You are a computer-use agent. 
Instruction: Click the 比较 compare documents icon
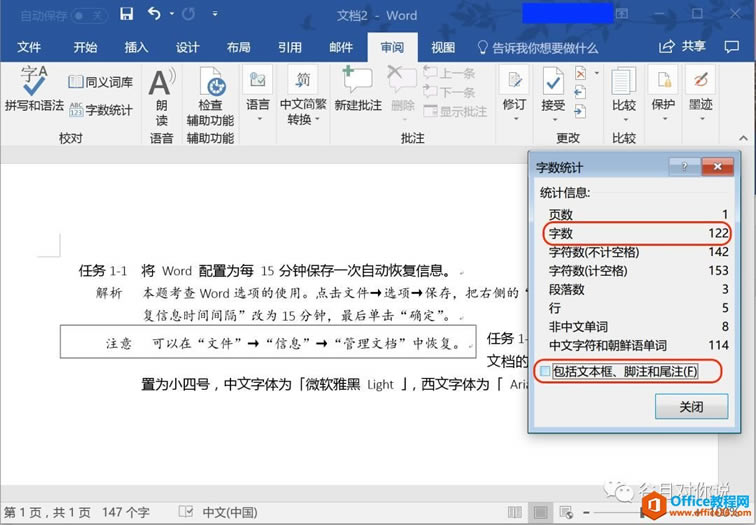(x=624, y=80)
